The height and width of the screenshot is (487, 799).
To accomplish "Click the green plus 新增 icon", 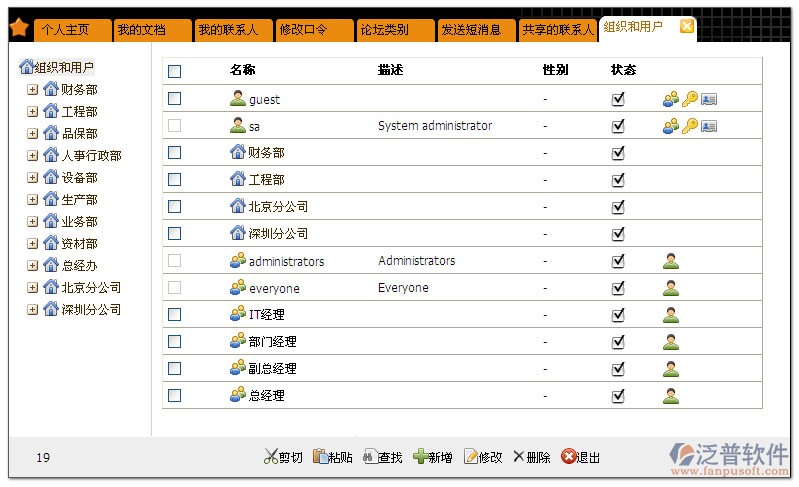I will 421,457.
